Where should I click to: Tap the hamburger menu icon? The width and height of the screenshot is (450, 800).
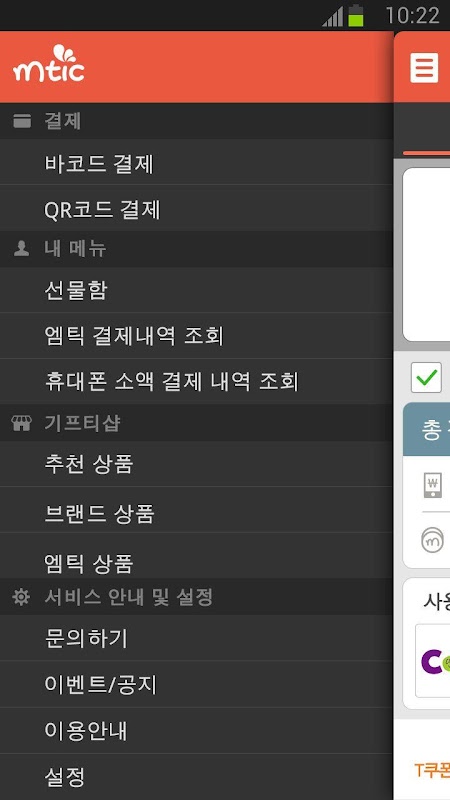[424, 67]
